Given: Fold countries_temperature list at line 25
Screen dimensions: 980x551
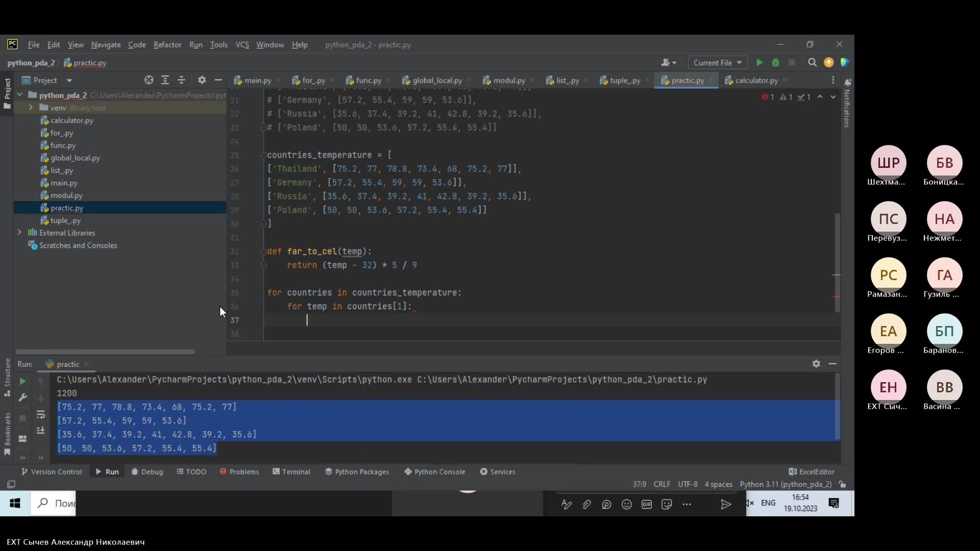Looking at the screenshot, I should pos(263,155).
